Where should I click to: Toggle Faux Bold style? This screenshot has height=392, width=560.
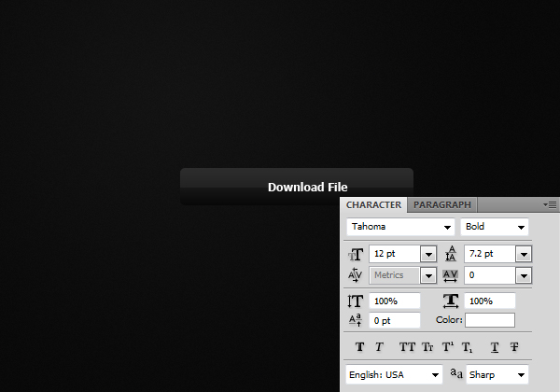point(359,346)
